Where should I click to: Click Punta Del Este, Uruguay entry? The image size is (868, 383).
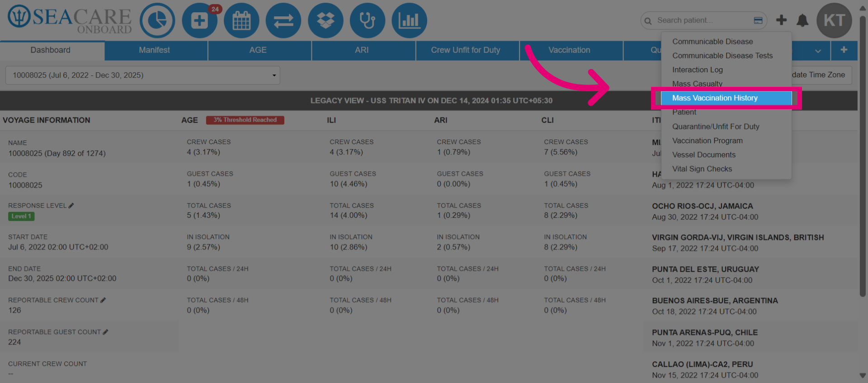click(x=750, y=275)
